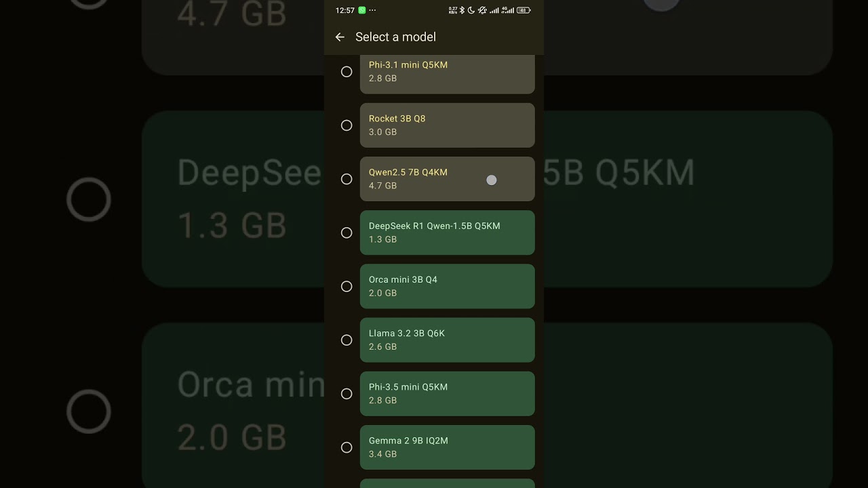Click the 3.4 GB size under Gemma 2
This screenshot has height=488, width=868.
(x=382, y=454)
